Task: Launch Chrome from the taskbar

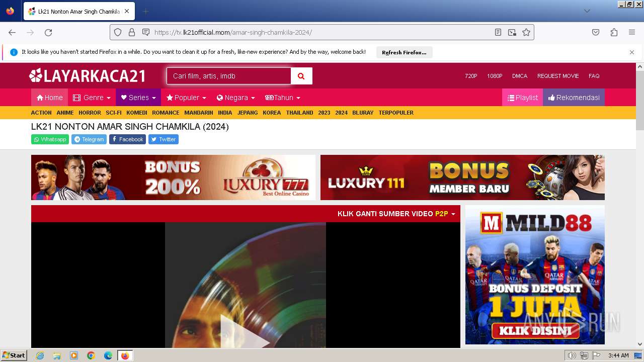Action: point(91,355)
